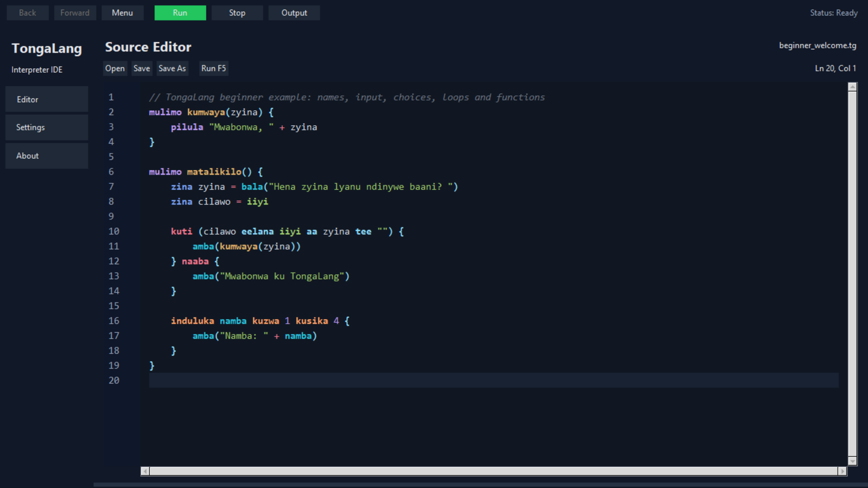Click 'matalikilo' function name on line 6

coord(214,172)
